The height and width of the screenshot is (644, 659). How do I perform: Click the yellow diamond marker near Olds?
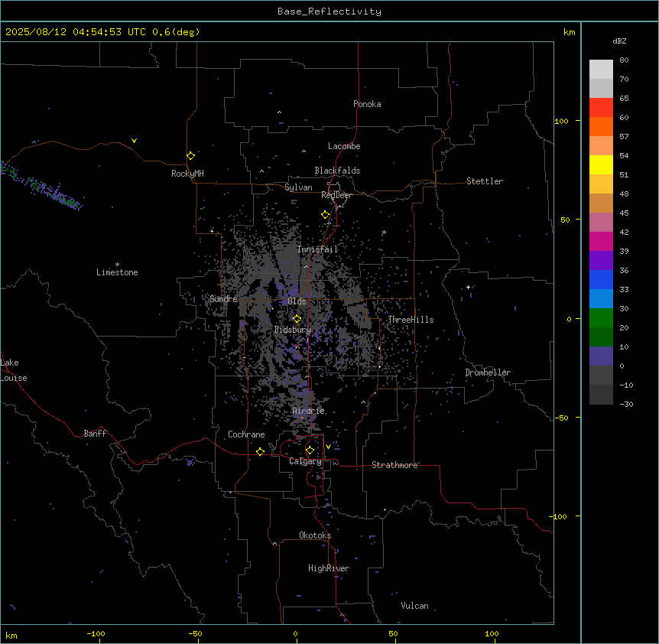(297, 319)
